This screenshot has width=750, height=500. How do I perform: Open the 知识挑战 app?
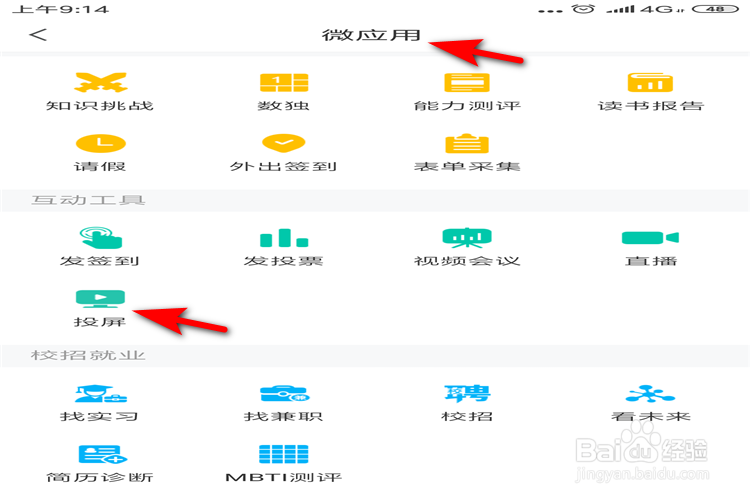100,92
